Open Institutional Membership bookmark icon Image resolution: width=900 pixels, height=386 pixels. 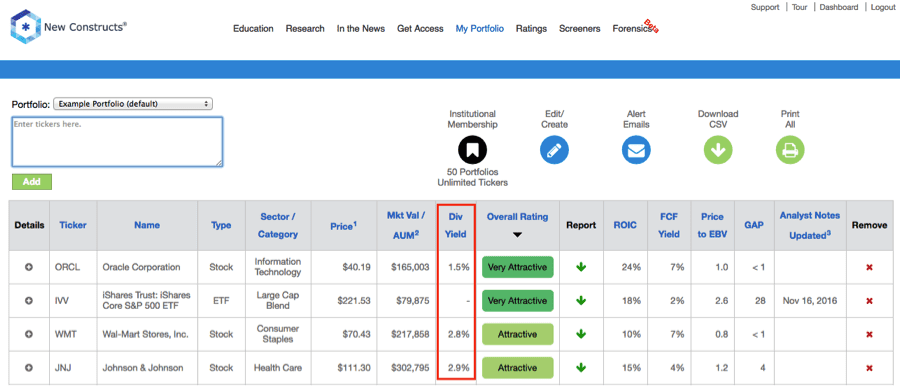click(x=472, y=150)
